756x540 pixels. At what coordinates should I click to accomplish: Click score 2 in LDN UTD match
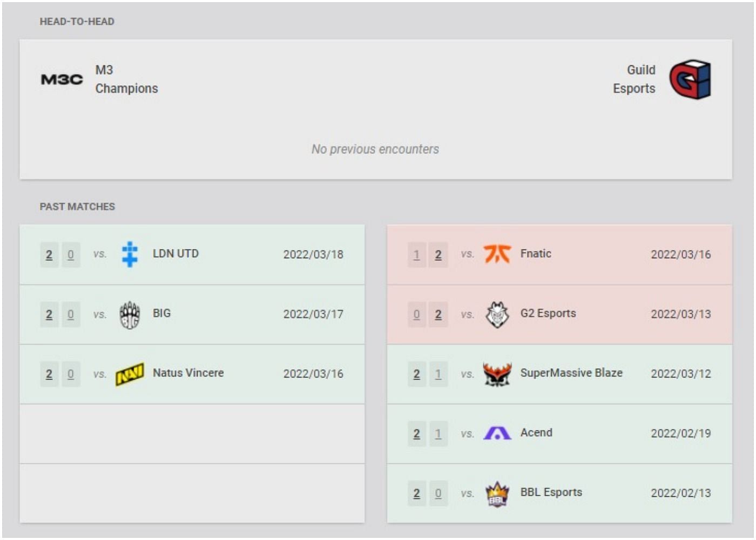[x=49, y=255]
